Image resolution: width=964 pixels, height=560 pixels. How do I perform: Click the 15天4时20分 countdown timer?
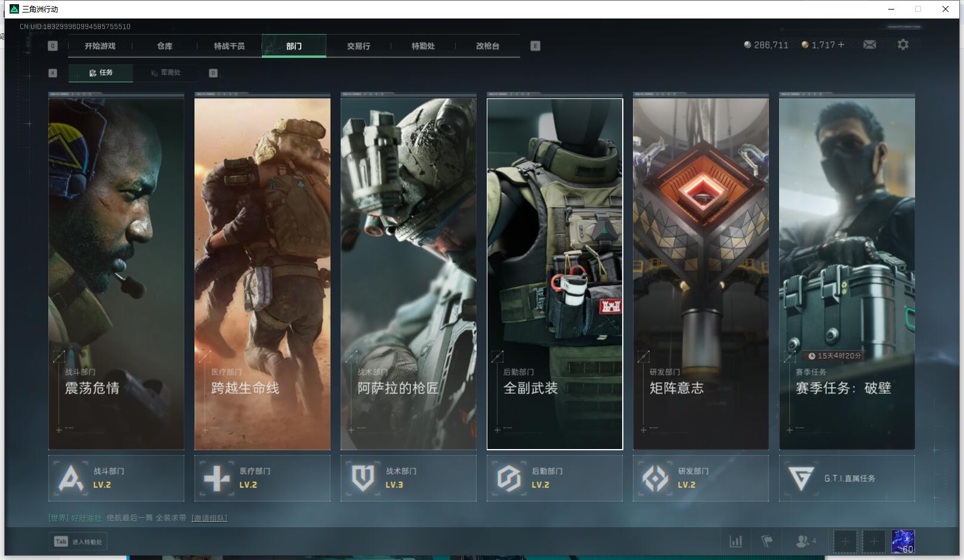[835, 356]
